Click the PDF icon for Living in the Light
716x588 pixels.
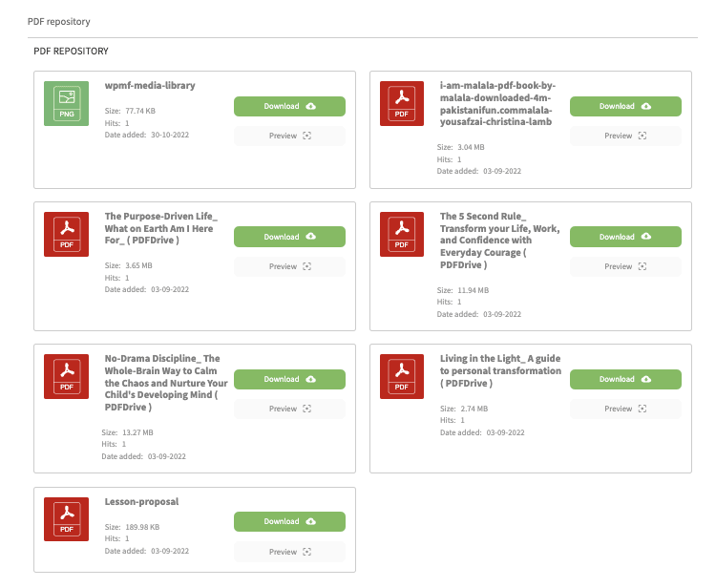[403, 376]
